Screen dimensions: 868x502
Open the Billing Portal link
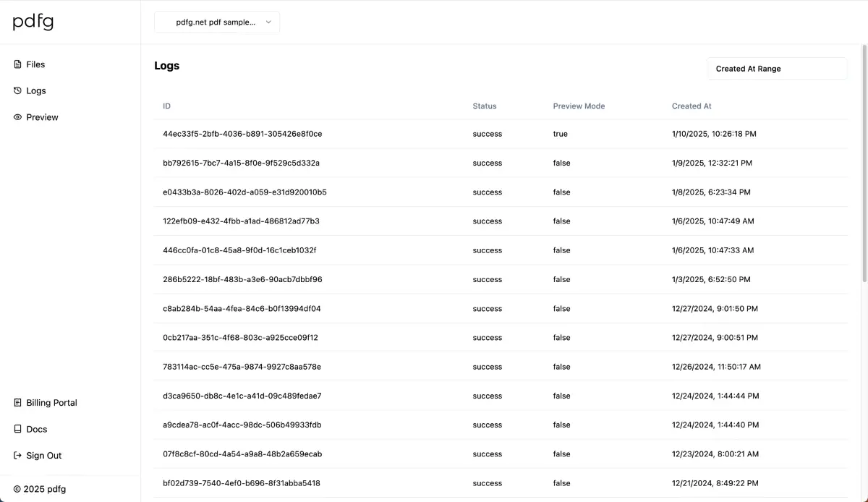pos(51,403)
